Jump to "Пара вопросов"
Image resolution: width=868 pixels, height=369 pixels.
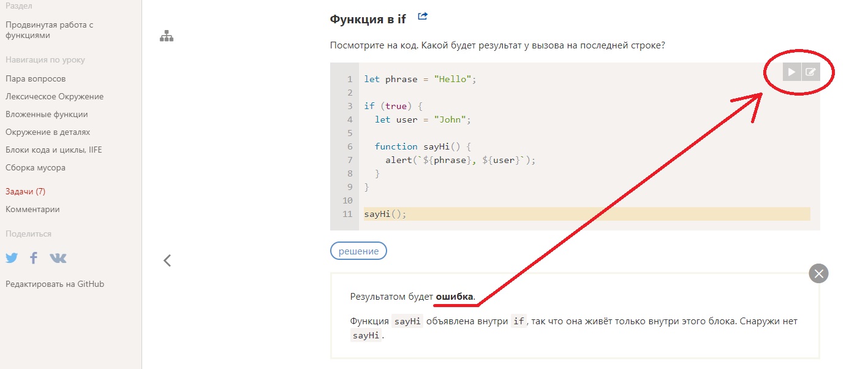coord(36,78)
